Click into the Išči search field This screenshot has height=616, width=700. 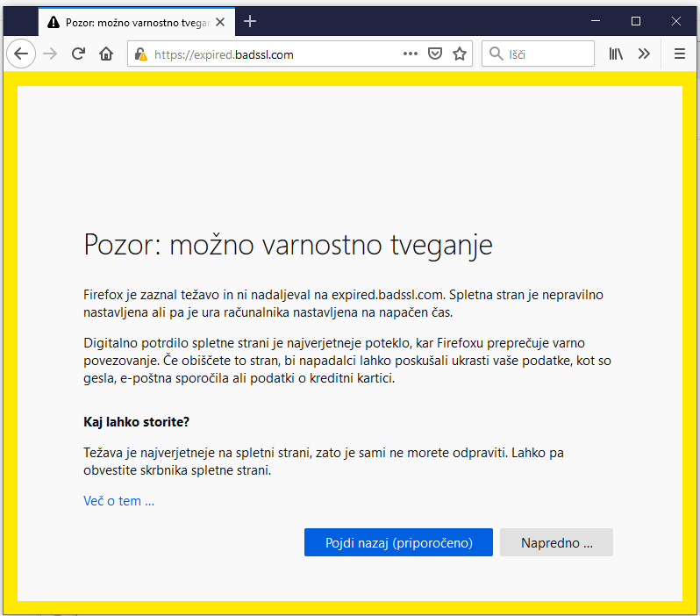click(538, 54)
